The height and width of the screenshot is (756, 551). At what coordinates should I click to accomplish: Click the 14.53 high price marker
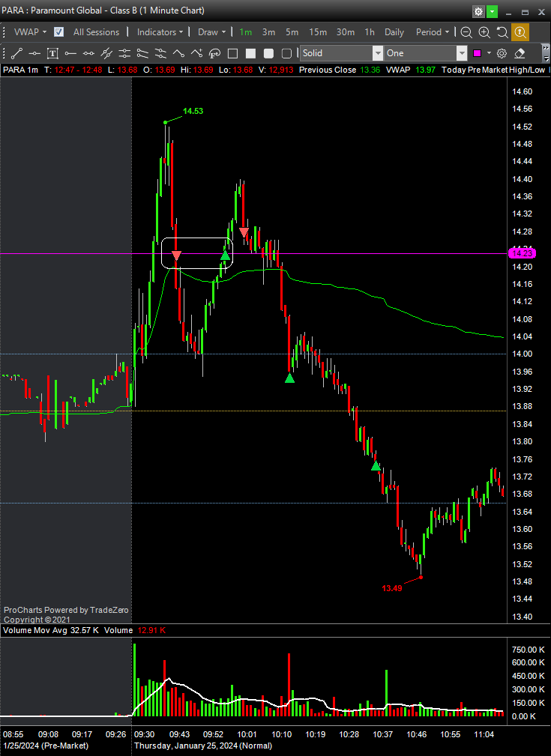(x=193, y=112)
